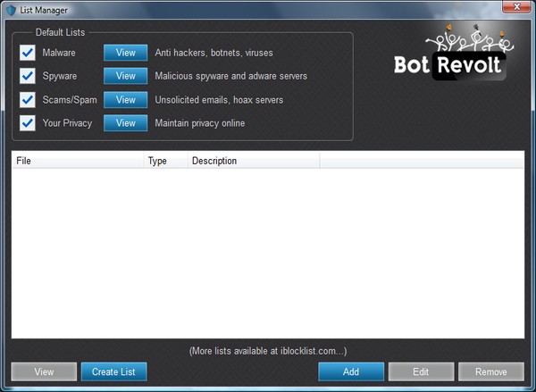Click the Create List button
This screenshot has width=536, height=392.
click(x=113, y=371)
